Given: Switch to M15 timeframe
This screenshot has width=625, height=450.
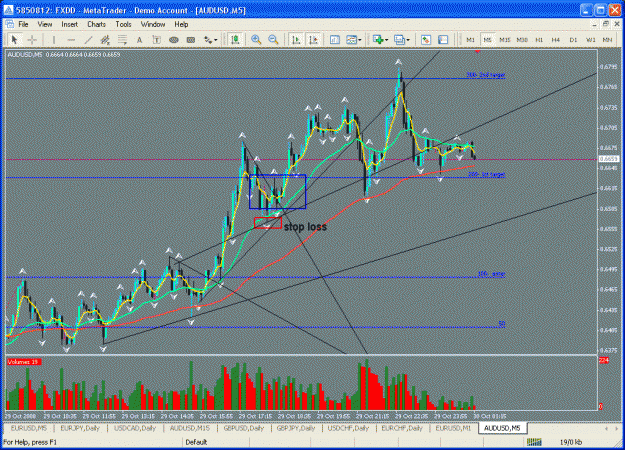Looking at the screenshot, I should click(505, 40).
